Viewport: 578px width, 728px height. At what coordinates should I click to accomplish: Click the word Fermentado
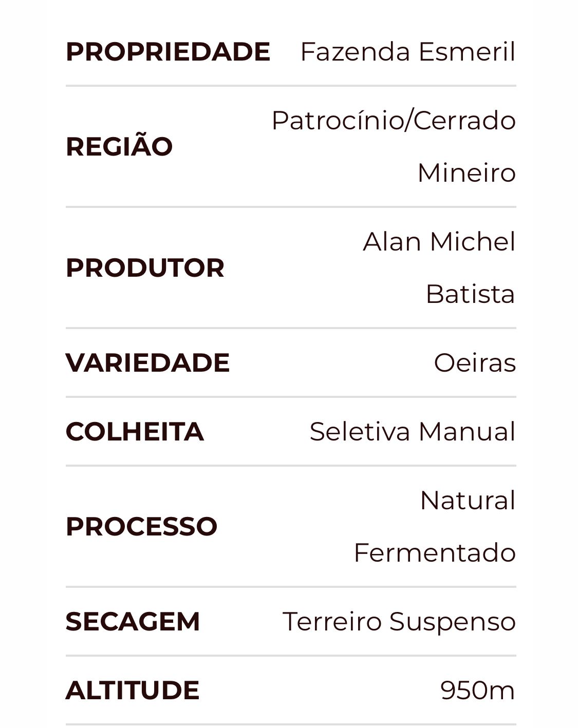pos(435,553)
